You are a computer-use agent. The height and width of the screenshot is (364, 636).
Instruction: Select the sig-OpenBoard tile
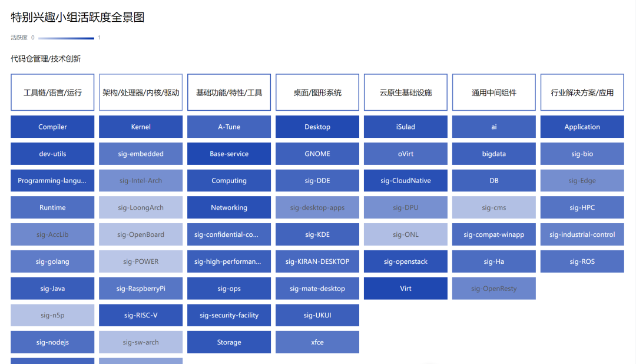pos(141,234)
